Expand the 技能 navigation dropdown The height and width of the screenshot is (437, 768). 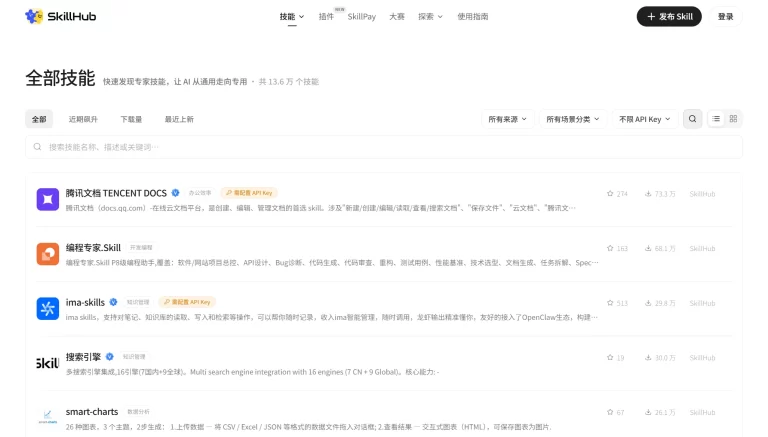(292, 17)
